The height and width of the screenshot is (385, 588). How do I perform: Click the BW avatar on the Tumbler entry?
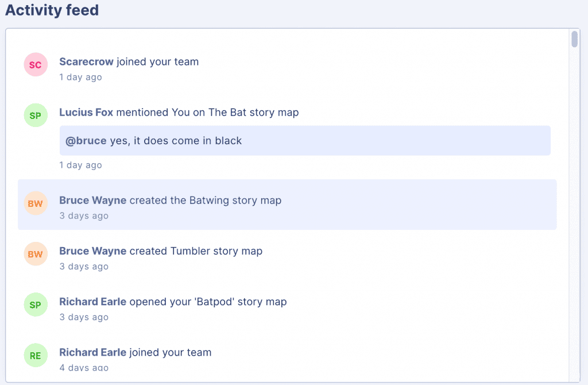coord(36,254)
